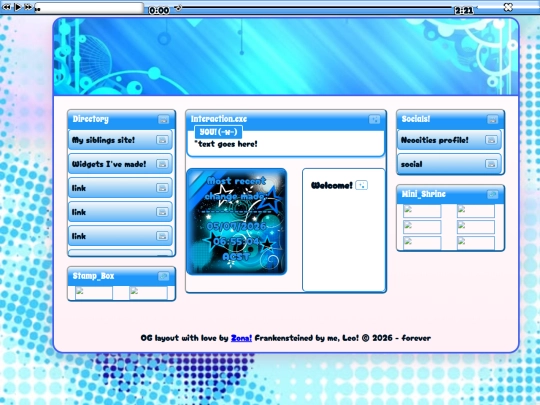Viewport: 540px width, 405px height.
Task: Click icon beside Neocities profile!
Action: pos(491,140)
